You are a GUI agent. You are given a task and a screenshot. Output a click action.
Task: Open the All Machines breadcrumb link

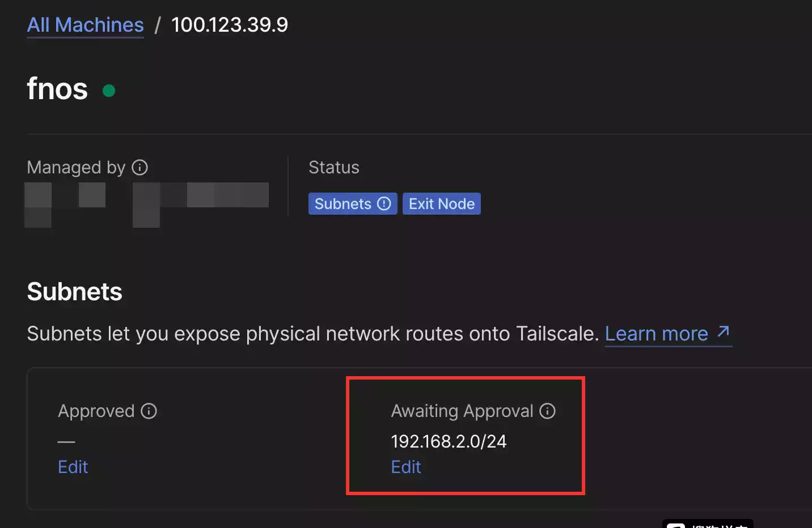point(85,25)
